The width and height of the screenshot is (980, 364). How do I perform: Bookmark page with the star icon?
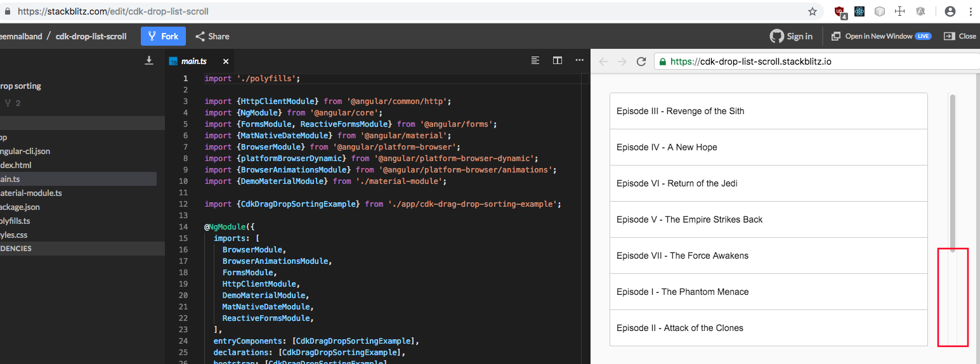(x=813, y=11)
